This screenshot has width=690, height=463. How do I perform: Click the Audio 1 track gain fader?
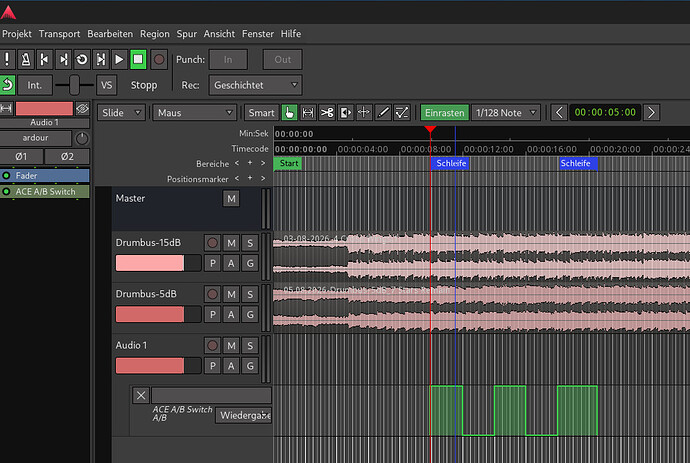click(158, 366)
